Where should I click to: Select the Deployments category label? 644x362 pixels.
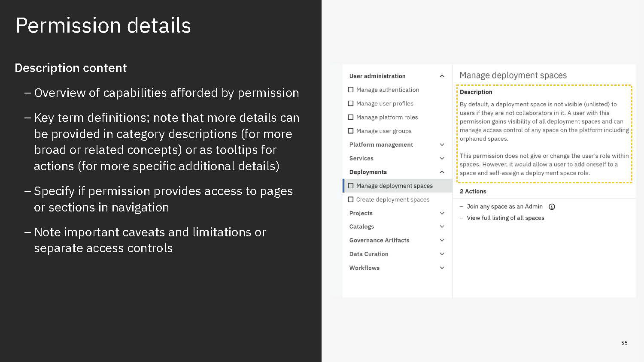coord(368,172)
